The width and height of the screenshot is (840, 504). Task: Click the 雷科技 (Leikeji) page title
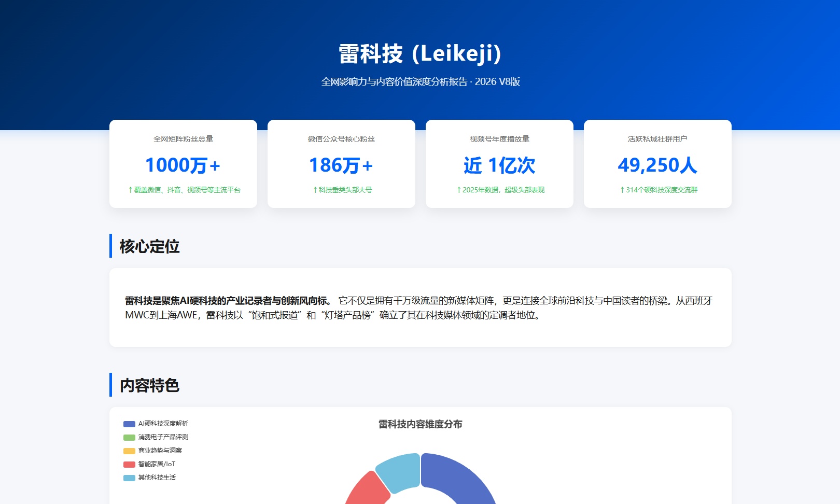coord(420,53)
